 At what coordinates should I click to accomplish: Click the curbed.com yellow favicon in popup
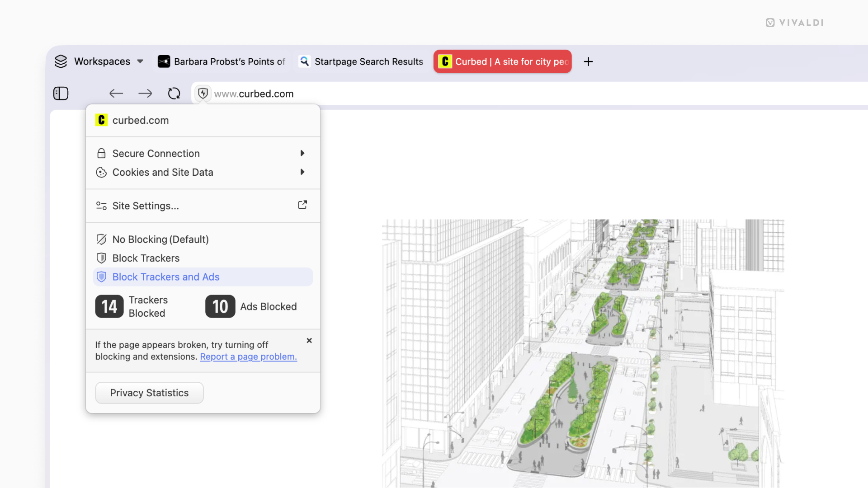[101, 120]
